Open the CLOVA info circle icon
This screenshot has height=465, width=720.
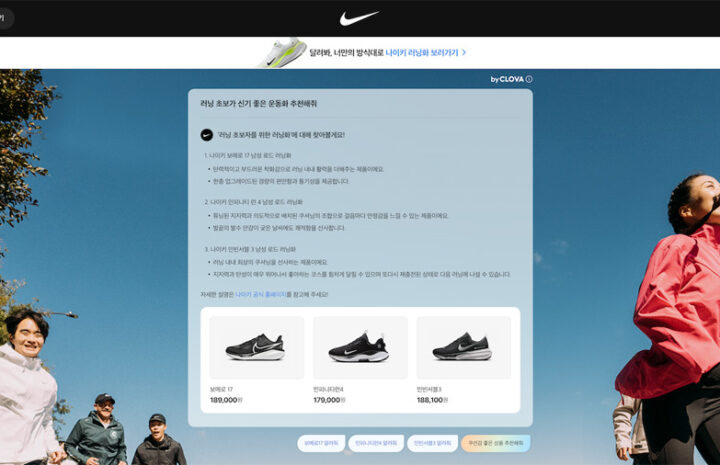tap(529, 79)
